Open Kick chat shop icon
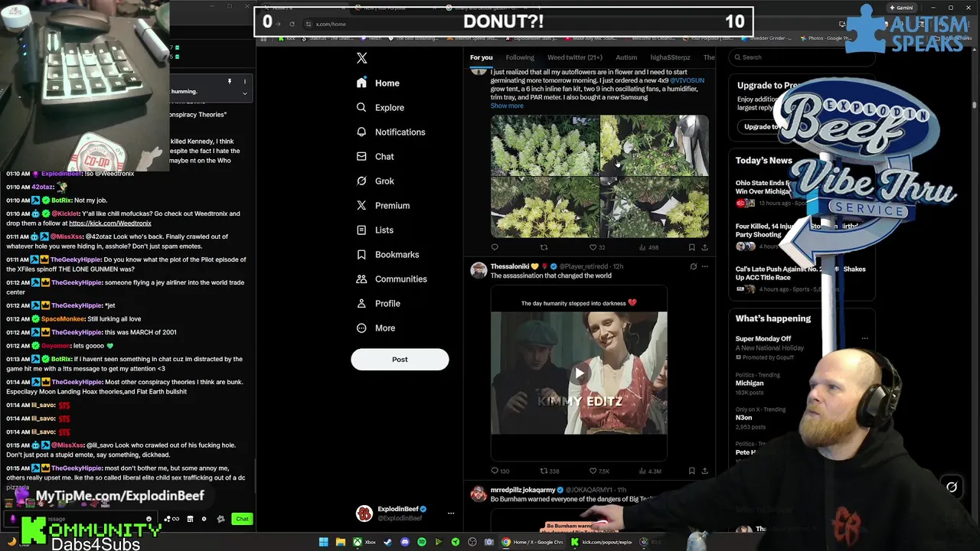Image resolution: width=980 pixels, height=551 pixels. 190,519
